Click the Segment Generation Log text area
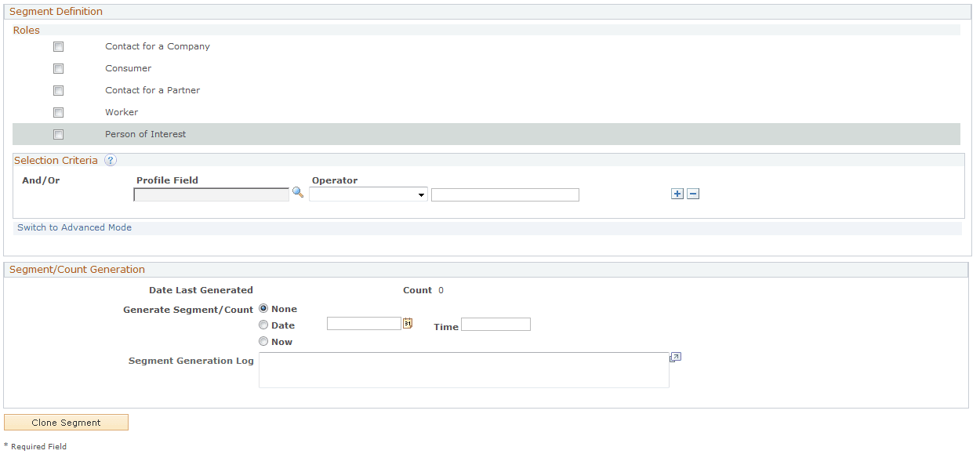Viewport: 980px width, 454px height. pyautogui.click(x=464, y=369)
